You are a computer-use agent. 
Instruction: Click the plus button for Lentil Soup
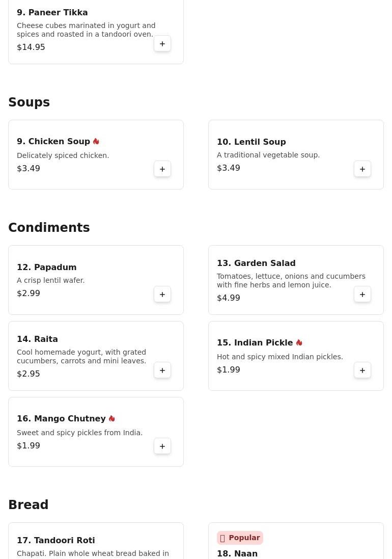tap(362, 169)
